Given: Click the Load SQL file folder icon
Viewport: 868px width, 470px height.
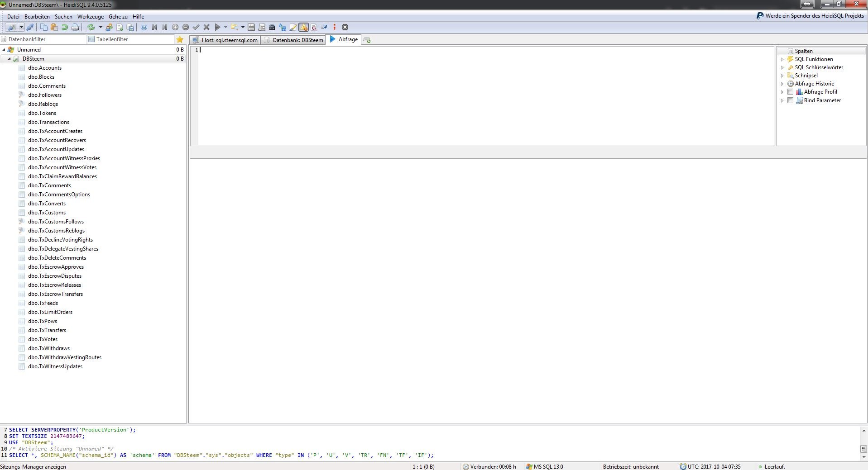Looking at the screenshot, I should pyautogui.click(x=234, y=27).
